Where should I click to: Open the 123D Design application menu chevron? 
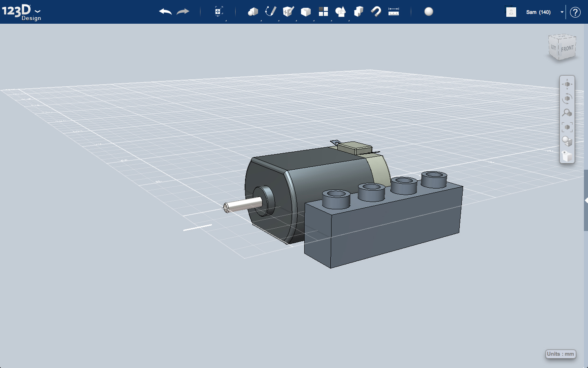pos(38,11)
